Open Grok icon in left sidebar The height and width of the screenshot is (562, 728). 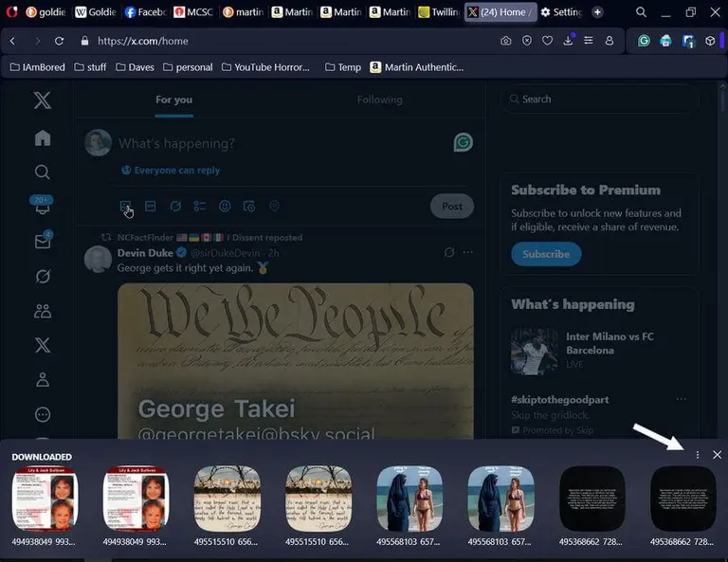[43, 276]
